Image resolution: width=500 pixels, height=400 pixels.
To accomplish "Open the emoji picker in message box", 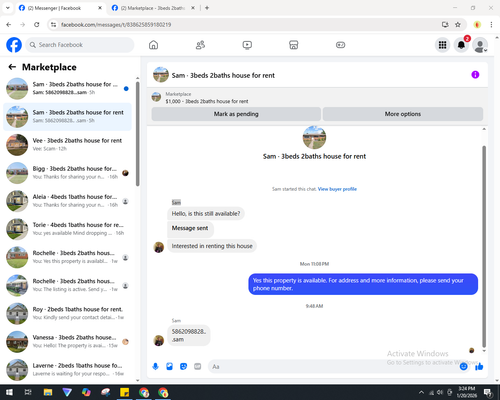I will click(x=463, y=367).
